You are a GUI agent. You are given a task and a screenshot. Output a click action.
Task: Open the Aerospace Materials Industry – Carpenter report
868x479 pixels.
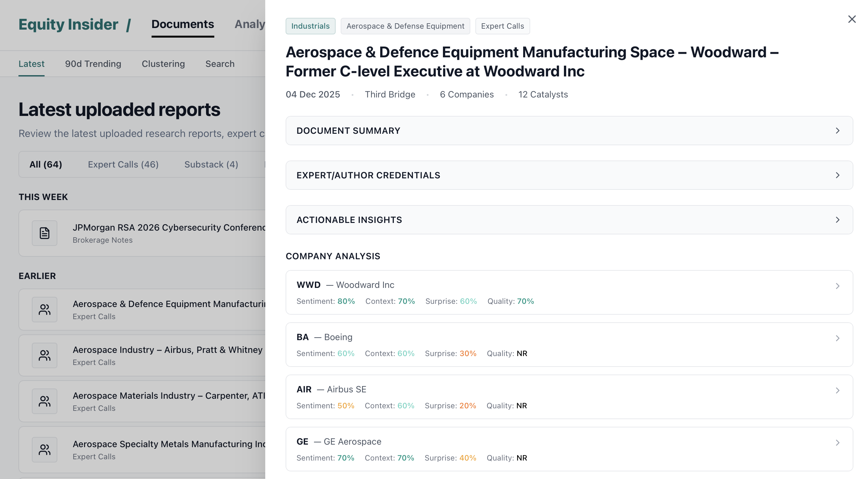coord(142,401)
